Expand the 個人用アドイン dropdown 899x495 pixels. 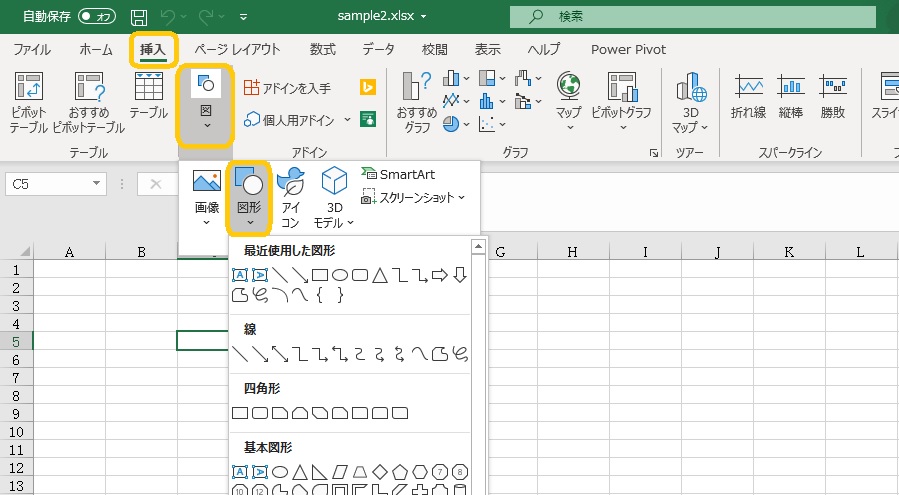tap(347, 120)
